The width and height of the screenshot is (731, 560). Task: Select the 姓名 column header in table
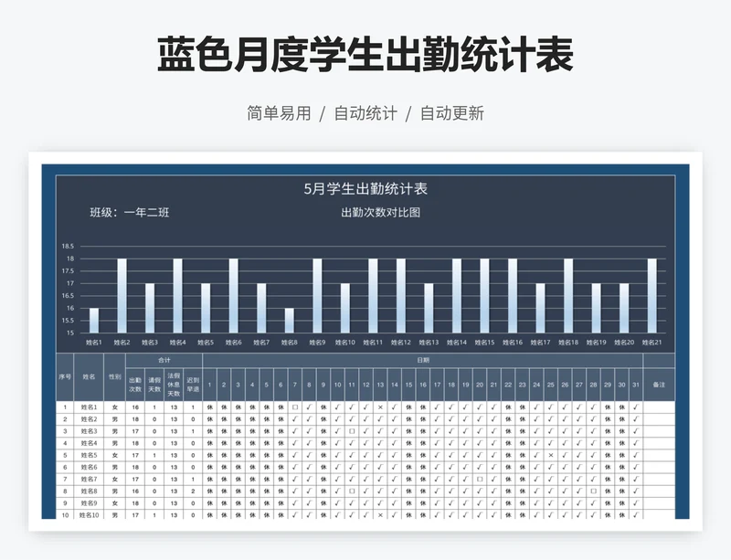(x=89, y=376)
